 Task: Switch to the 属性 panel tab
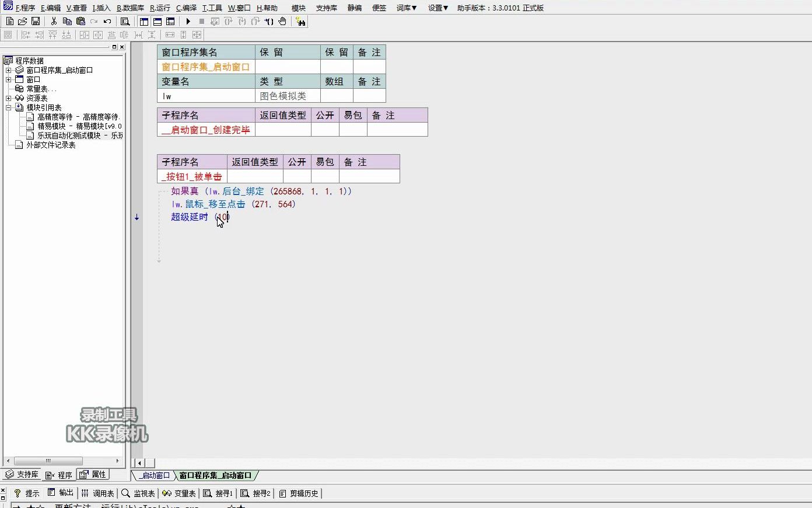(93, 475)
